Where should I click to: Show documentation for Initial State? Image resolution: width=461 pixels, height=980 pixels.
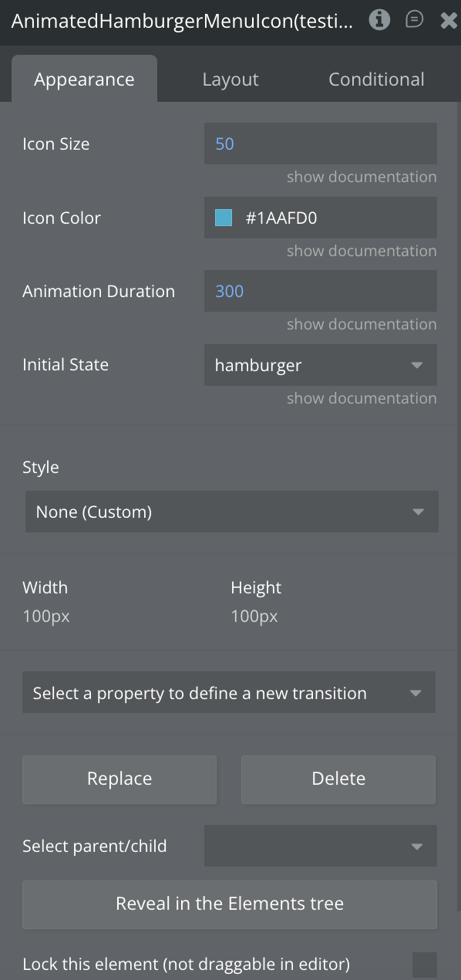(x=362, y=398)
